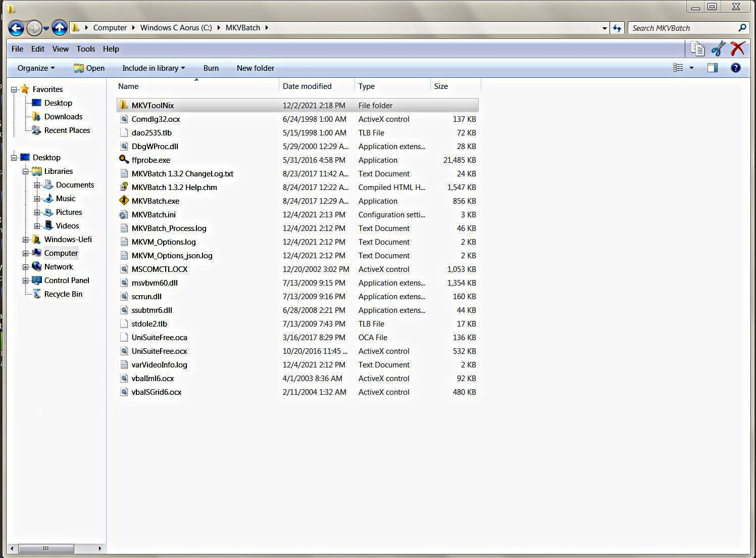Select the MSCOMCTL.OCX file icon
756x558 pixels.
(x=124, y=269)
